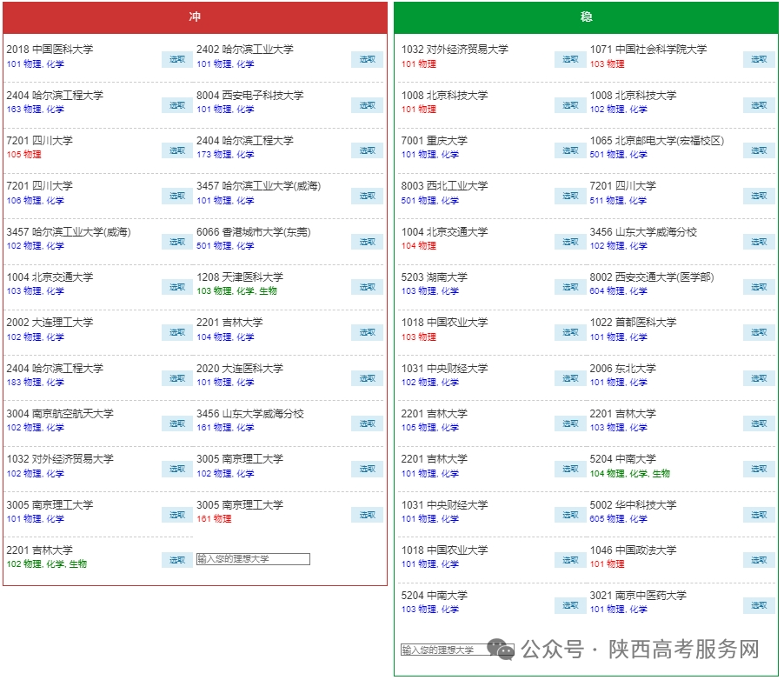This screenshot has height=680, width=784.
Task: Click the red 103 物理 under 中国社会科学院大学
Action: (x=608, y=63)
